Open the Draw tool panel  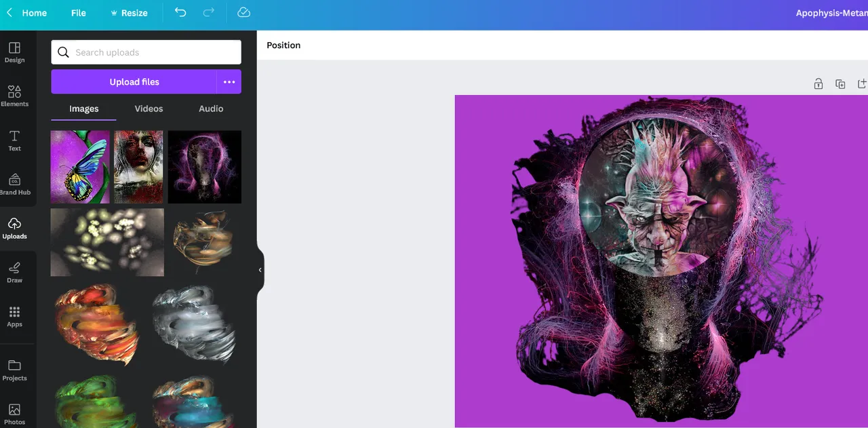coord(14,273)
